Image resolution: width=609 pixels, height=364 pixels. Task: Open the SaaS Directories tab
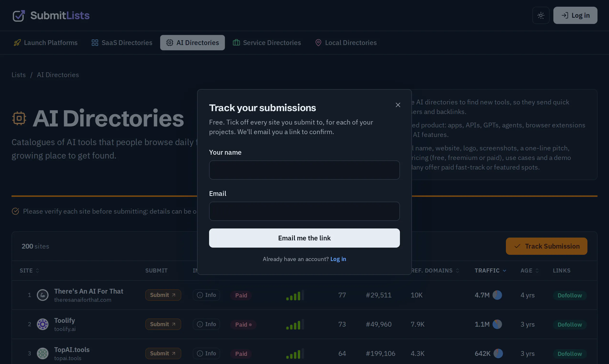[122, 43]
